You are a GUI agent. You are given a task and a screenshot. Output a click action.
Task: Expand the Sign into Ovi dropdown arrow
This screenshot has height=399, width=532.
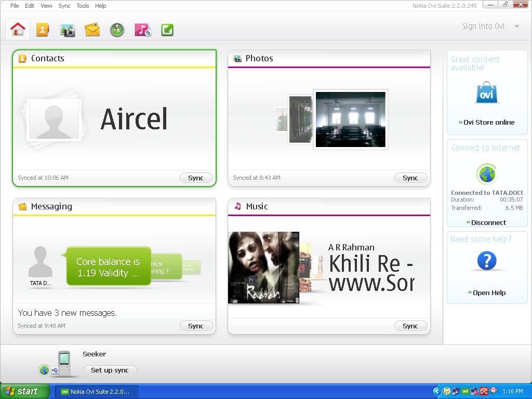click(517, 26)
